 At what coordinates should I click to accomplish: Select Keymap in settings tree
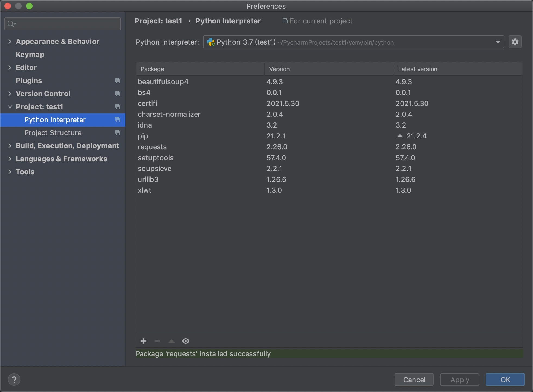pos(30,55)
